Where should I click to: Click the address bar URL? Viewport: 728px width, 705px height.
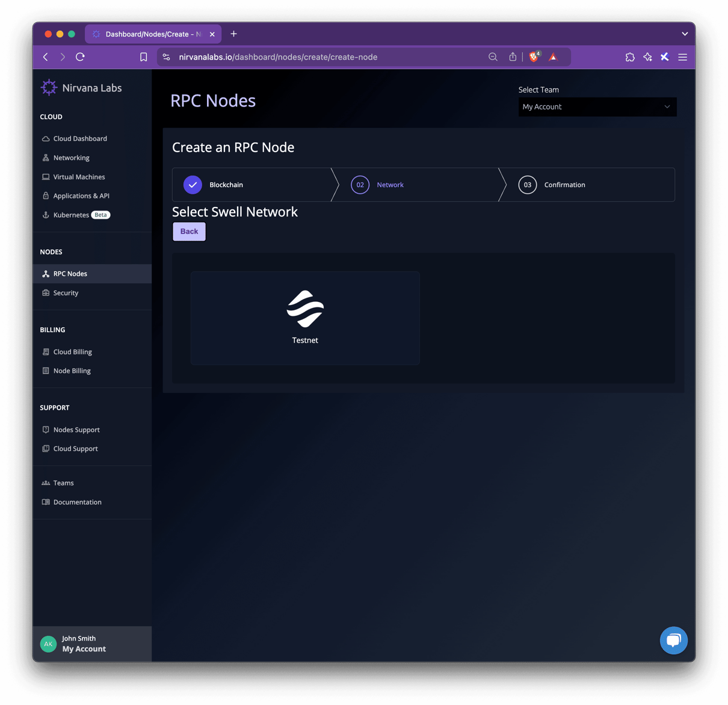pyautogui.click(x=278, y=57)
